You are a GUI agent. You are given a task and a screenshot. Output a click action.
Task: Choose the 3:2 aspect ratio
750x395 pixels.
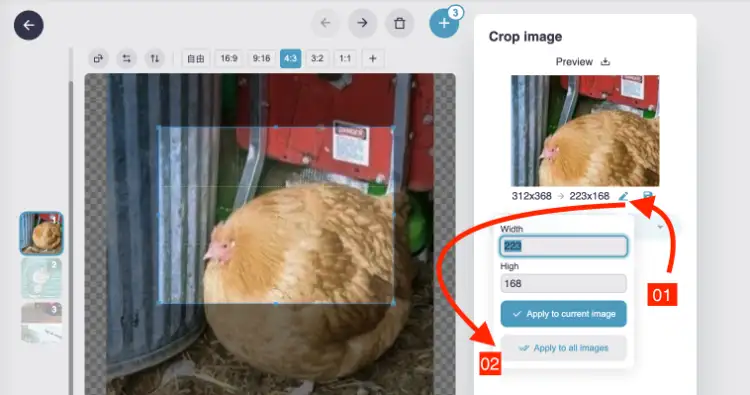tap(317, 58)
